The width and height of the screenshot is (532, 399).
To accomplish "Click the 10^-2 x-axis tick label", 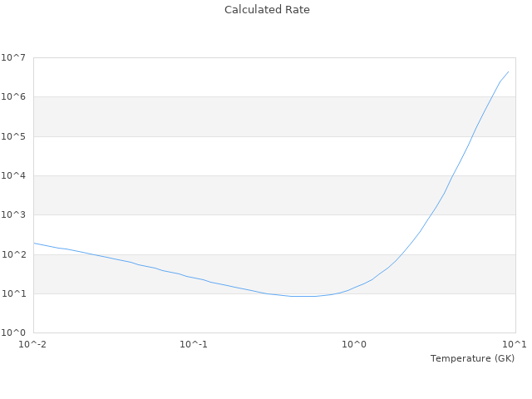I will pyautogui.click(x=33, y=344).
